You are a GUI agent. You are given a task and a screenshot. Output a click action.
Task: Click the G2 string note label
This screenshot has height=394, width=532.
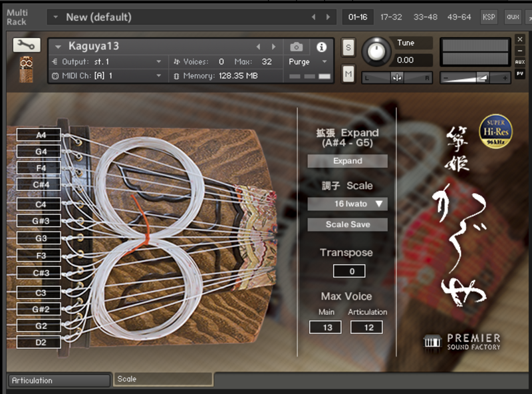pos(39,325)
